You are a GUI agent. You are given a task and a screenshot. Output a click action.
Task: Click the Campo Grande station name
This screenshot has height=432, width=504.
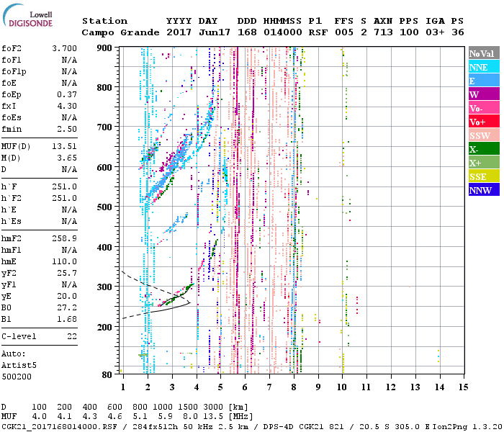coord(118,32)
